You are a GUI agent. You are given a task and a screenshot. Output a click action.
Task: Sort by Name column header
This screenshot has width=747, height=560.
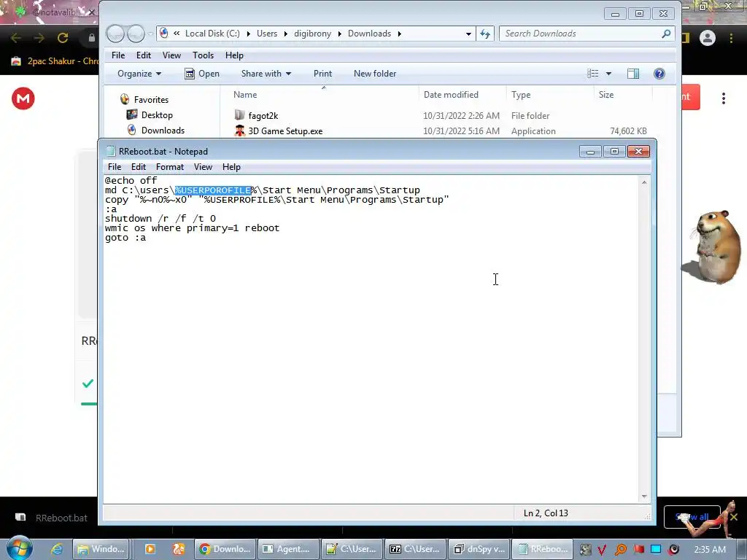pos(245,94)
